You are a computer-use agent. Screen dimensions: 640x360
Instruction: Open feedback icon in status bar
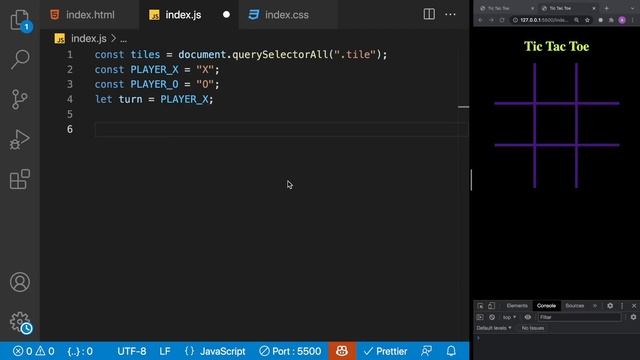(x=427, y=351)
